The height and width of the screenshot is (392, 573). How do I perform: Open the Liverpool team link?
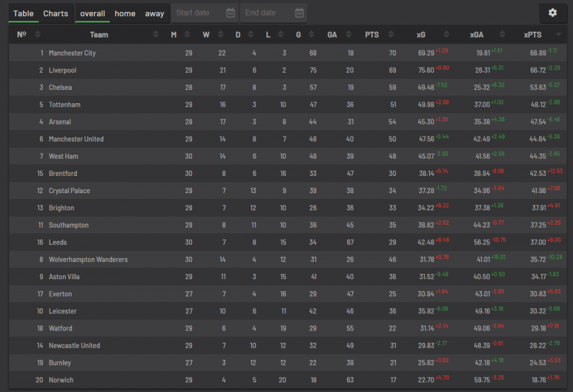pyautogui.click(x=62, y=70)
